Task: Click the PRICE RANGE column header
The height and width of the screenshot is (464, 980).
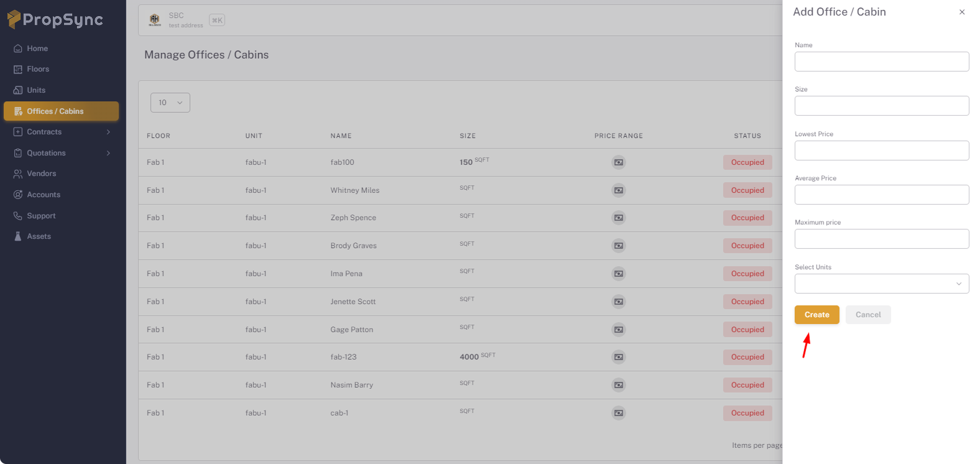Action: (x=619, y=136)
